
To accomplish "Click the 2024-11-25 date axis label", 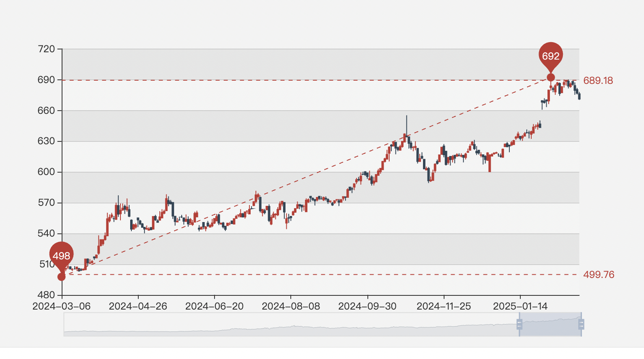I will click(444, 306).
